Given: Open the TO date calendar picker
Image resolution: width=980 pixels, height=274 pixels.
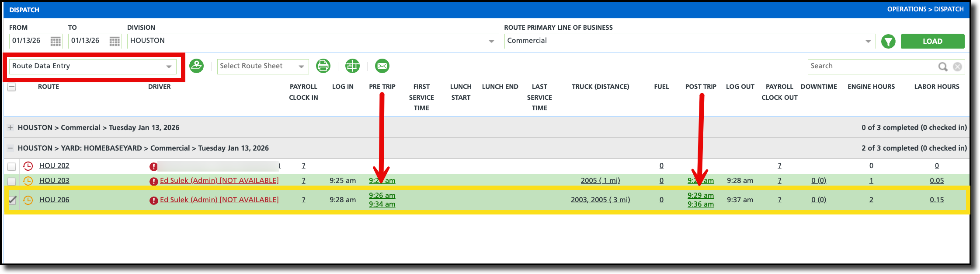Looking at the screenshot, I should [x=115, y=41].
